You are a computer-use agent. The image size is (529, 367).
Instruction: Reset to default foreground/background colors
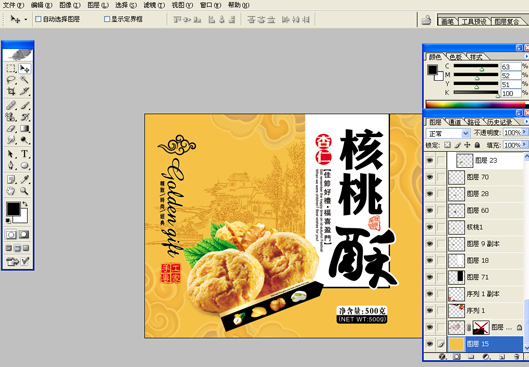click(x=8, y=221)
